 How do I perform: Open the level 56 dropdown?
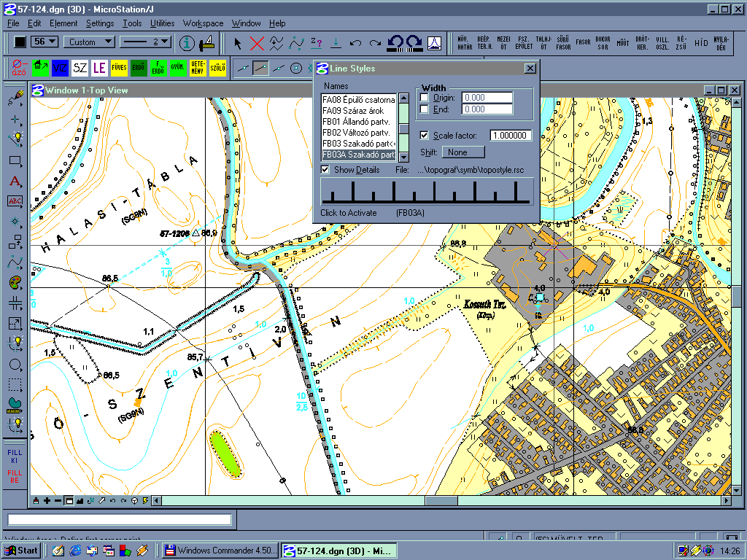point(45,42)
